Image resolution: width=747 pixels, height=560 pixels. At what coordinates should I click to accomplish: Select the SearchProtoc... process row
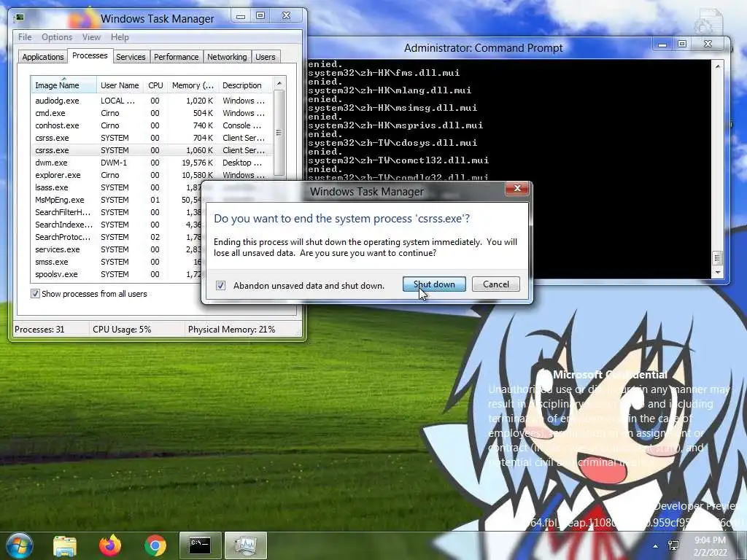point(116,237)
